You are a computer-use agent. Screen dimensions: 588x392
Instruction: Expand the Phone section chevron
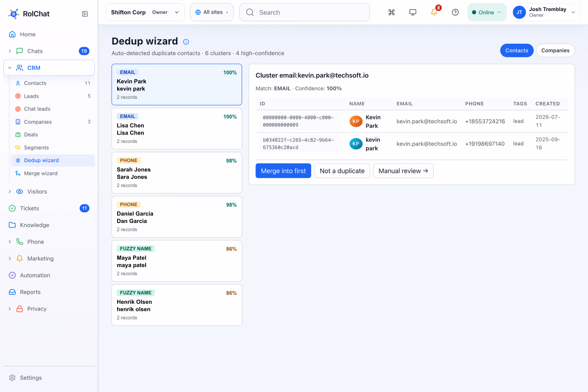click(x=10, y=242)
